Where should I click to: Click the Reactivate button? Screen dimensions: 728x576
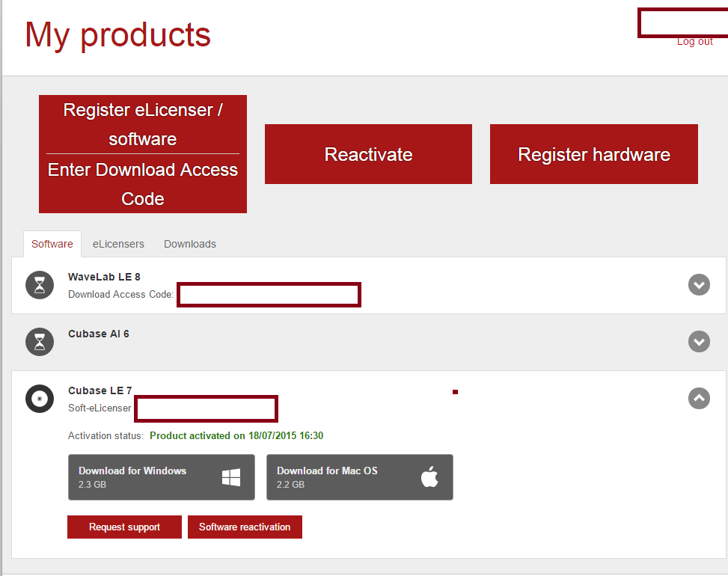(368, 154)
